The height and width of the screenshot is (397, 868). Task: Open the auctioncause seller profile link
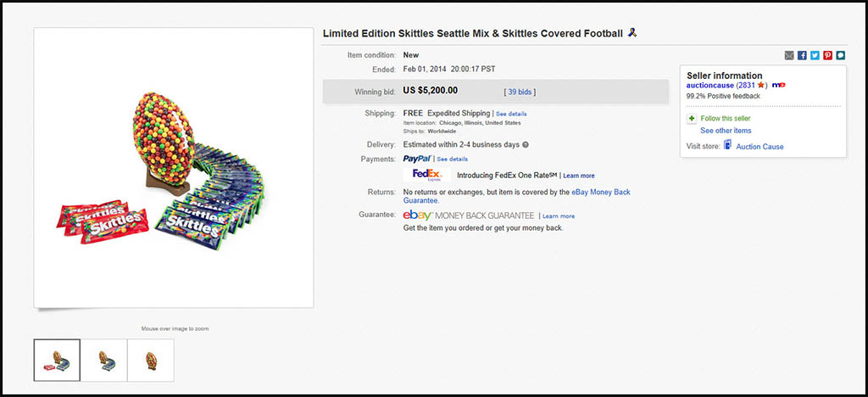(x=710, y=86)
